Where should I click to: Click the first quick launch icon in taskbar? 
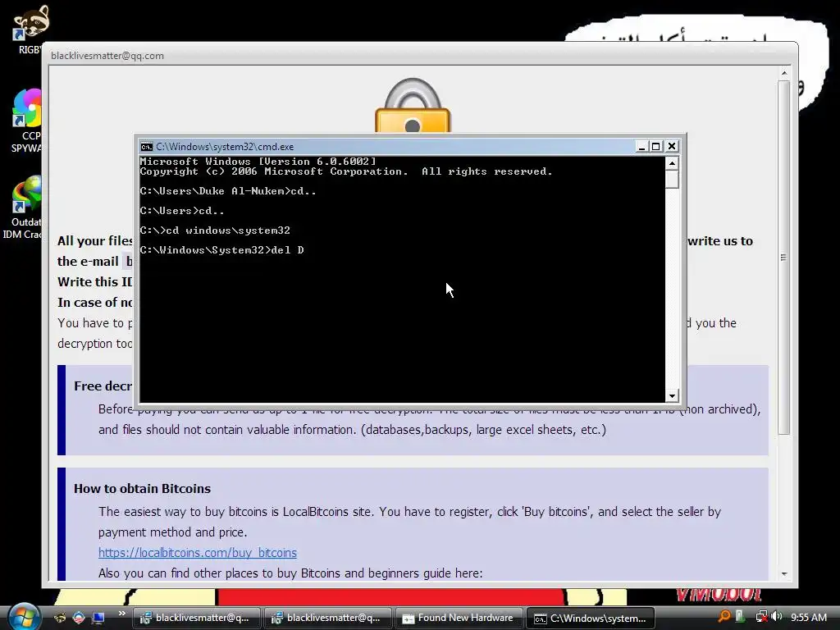pyautogui.click(x=60, y=618)
